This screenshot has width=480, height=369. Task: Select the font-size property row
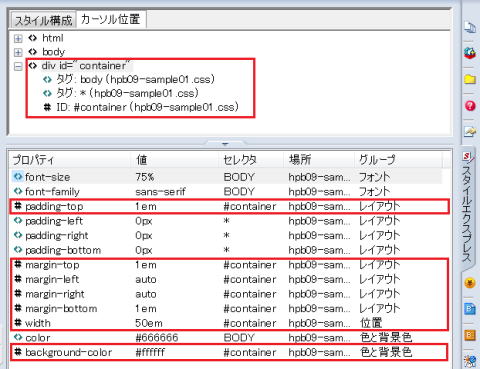pos(227,177)
